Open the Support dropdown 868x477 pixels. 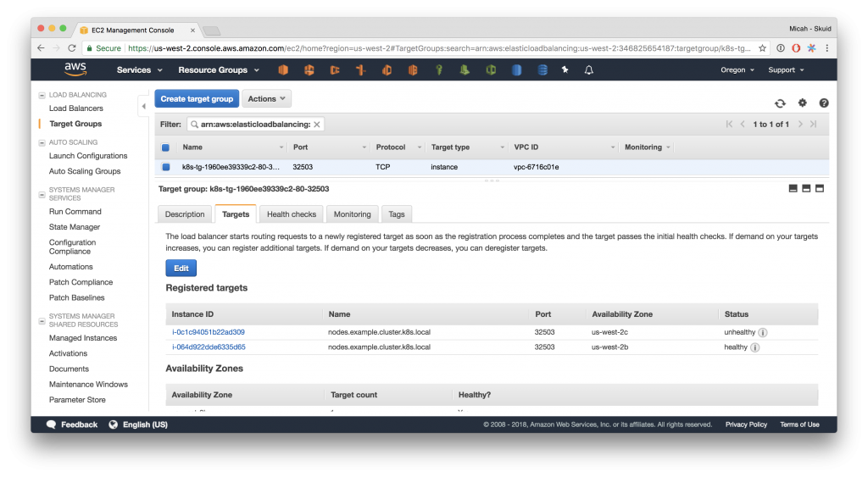tap(786, 69)
